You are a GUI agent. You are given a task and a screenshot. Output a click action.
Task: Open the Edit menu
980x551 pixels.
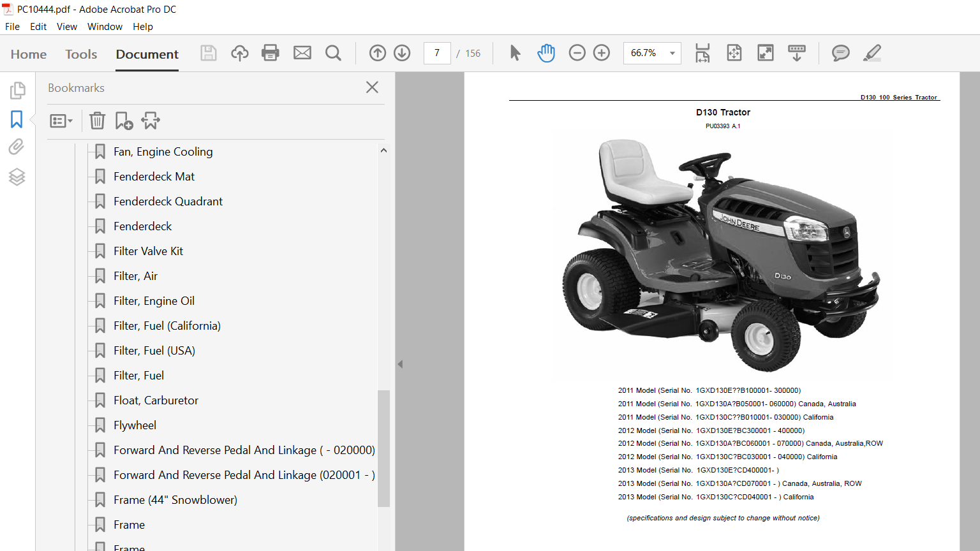[x=38, y=27]
